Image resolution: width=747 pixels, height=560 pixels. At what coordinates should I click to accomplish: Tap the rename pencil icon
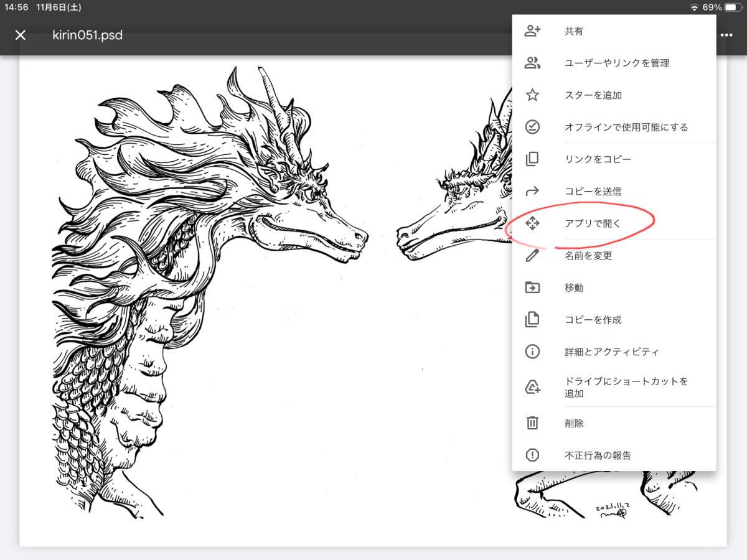(532, 255)
